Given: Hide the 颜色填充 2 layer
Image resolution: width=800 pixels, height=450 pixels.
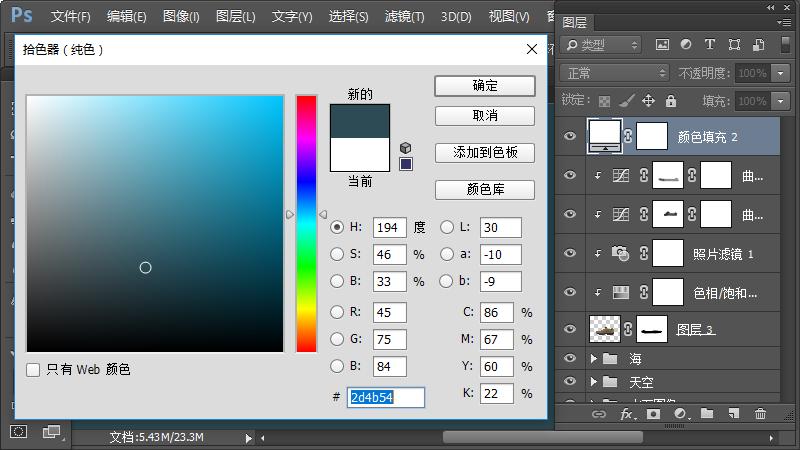Looking at the screenshot, I should pyautogui.click(x=570, y=136).
